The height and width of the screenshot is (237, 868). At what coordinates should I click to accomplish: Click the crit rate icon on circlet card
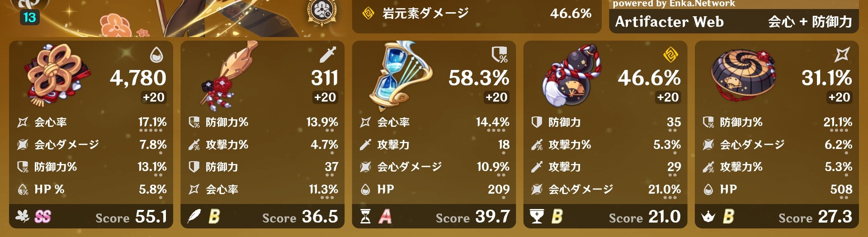(x=842, y=55)
